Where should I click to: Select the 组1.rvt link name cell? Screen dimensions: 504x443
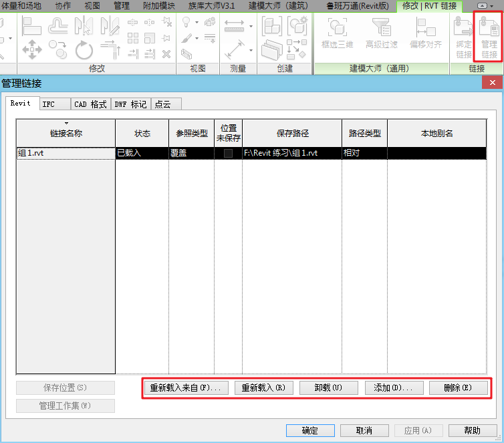point(66,153)
